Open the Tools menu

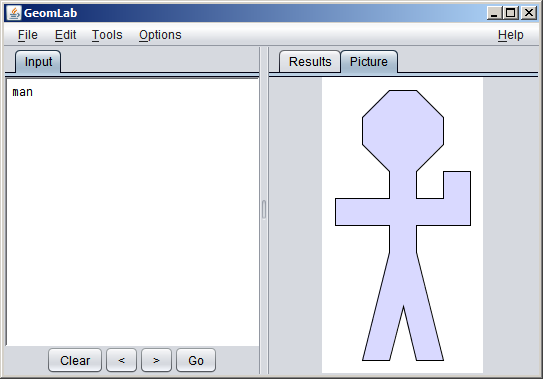pyautogui.click(x=107, y=35)
